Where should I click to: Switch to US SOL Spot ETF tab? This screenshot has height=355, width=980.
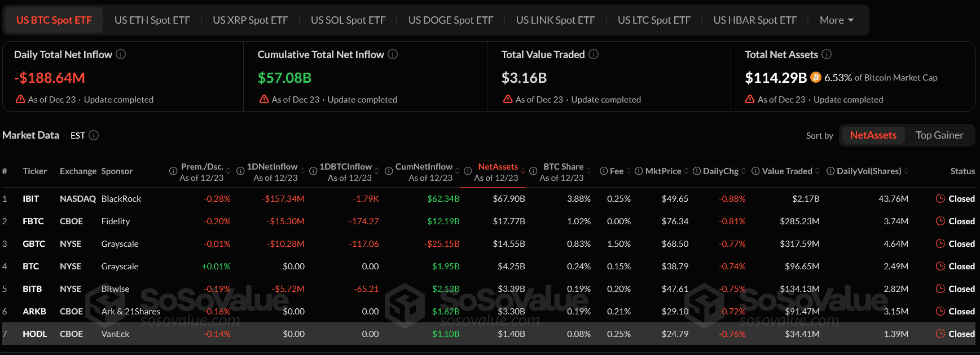[x=348, y=20]
